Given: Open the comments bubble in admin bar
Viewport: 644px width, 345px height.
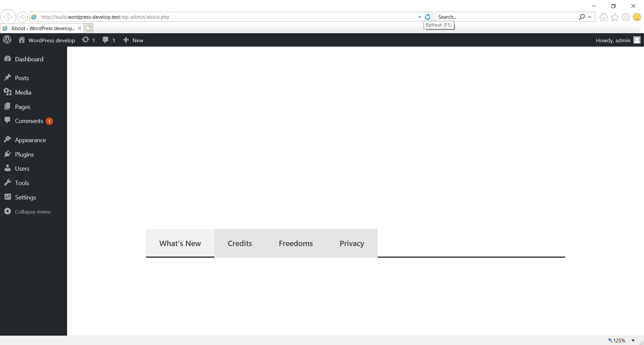Looking at the screenshot, I should [109, 40].
